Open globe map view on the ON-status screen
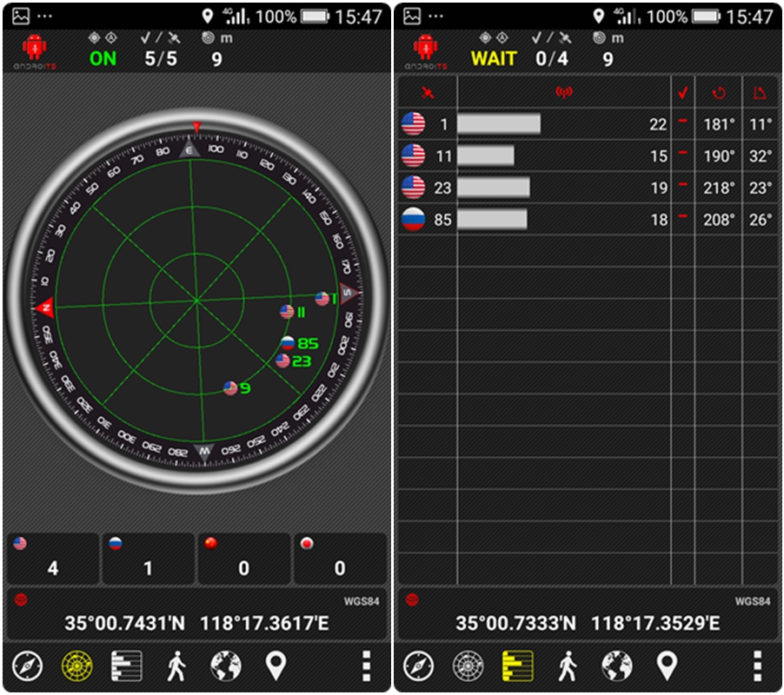Image resolution: width=784 pixels, height=695 pixels. click(x=226, y=665)
